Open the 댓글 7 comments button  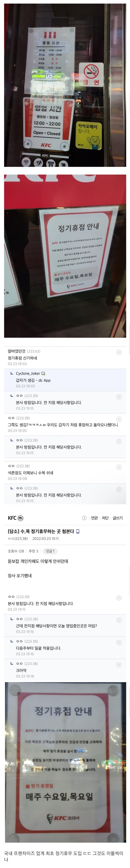tap(50, 551)
